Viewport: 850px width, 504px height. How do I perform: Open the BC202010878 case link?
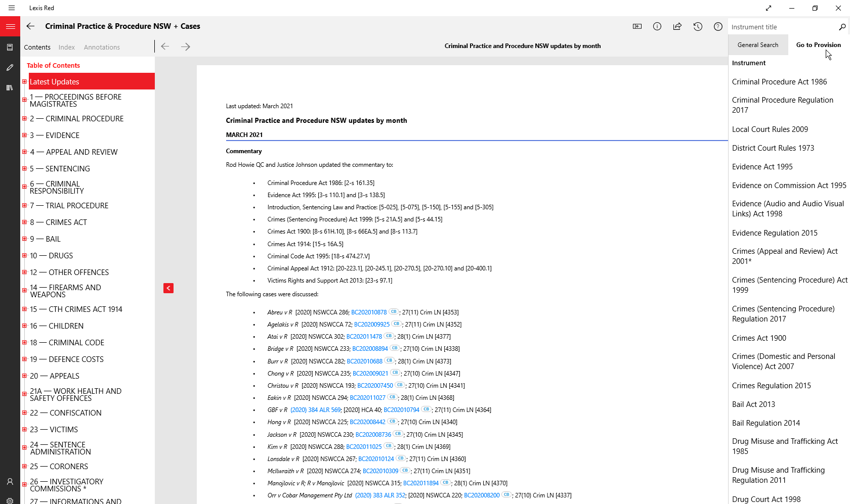368,312
